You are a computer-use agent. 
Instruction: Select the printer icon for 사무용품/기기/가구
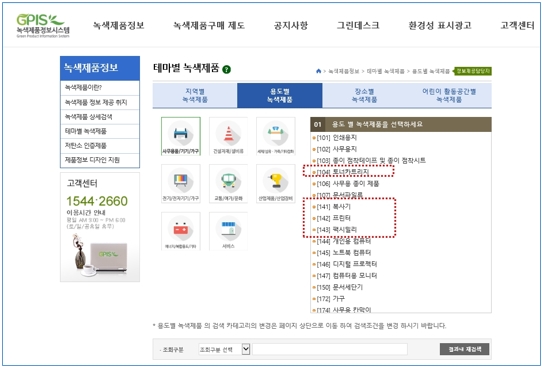tap(181, 136)
